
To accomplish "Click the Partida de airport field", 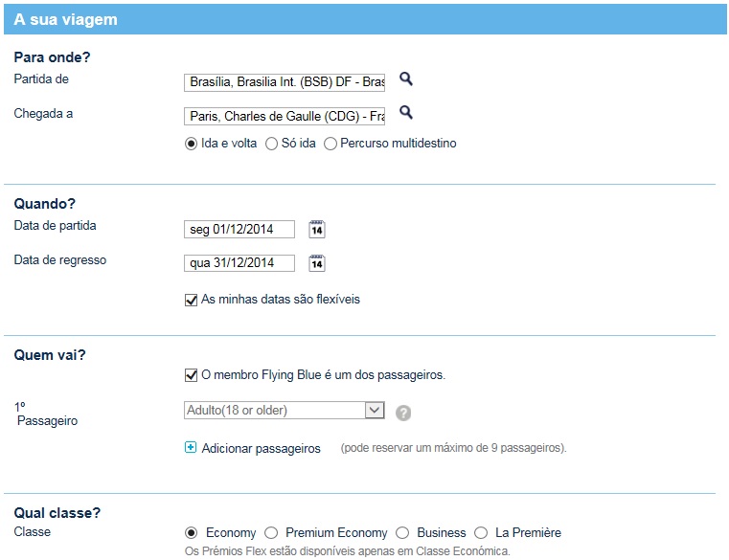I will tap(285, 82).
